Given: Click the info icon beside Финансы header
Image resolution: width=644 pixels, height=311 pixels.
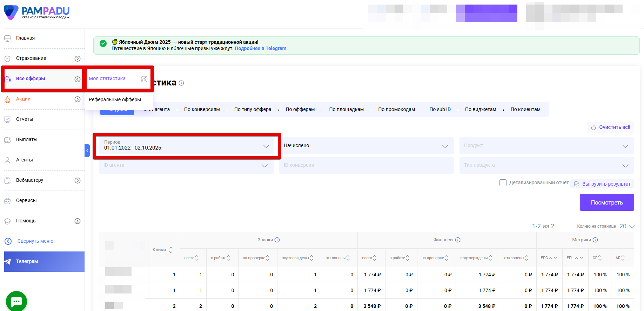Looking at the screenshot, I should [458, 240].
